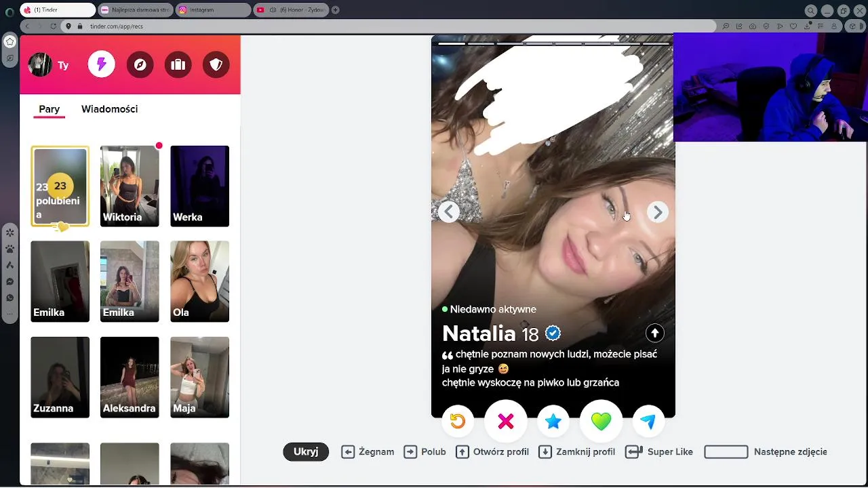
Task: Select the (1) Tinder browser tab
Action: click(58, 10)
